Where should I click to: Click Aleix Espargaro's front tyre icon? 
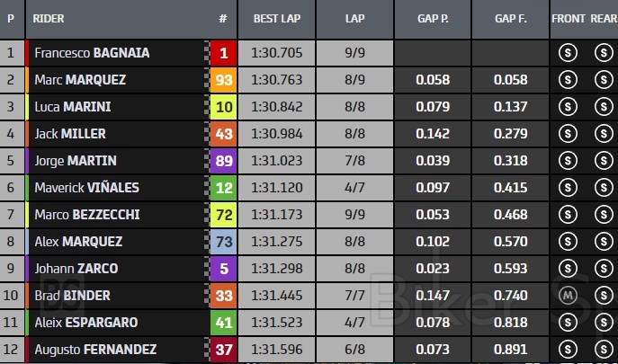[x=568, y=323]
